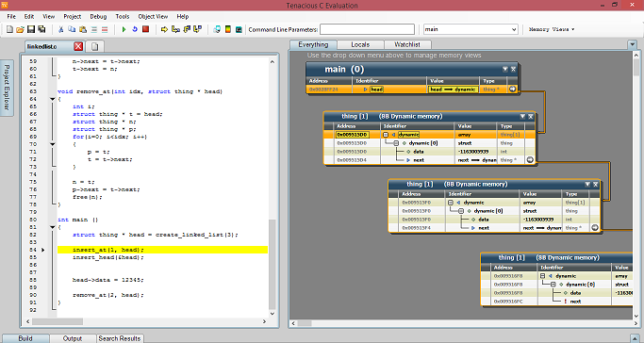Focus the Command Line Parameters field
644x343 pixels.
367,29
